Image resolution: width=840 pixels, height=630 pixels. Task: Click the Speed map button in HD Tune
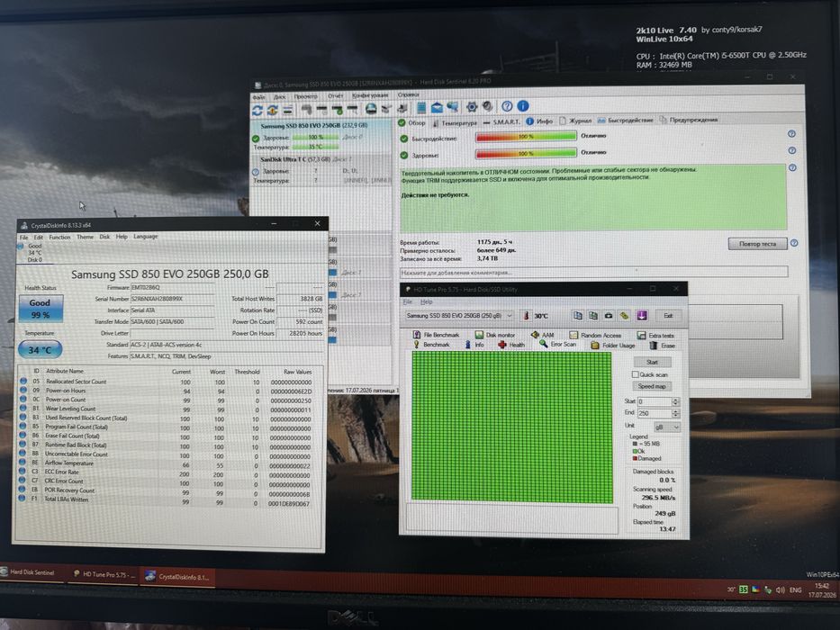coord(652,386)
